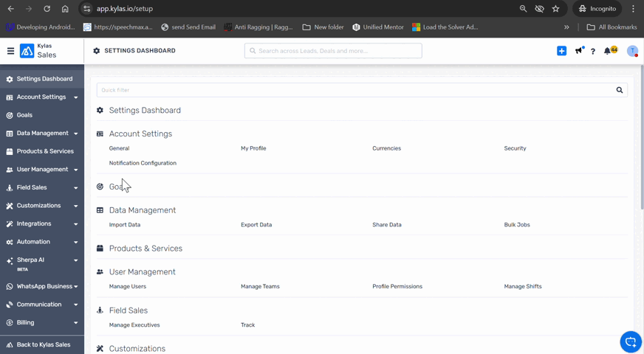The width and height of the screenshot is (644, 354).
Task: Open Bulk Jobs link
Action: pos(517,225)
